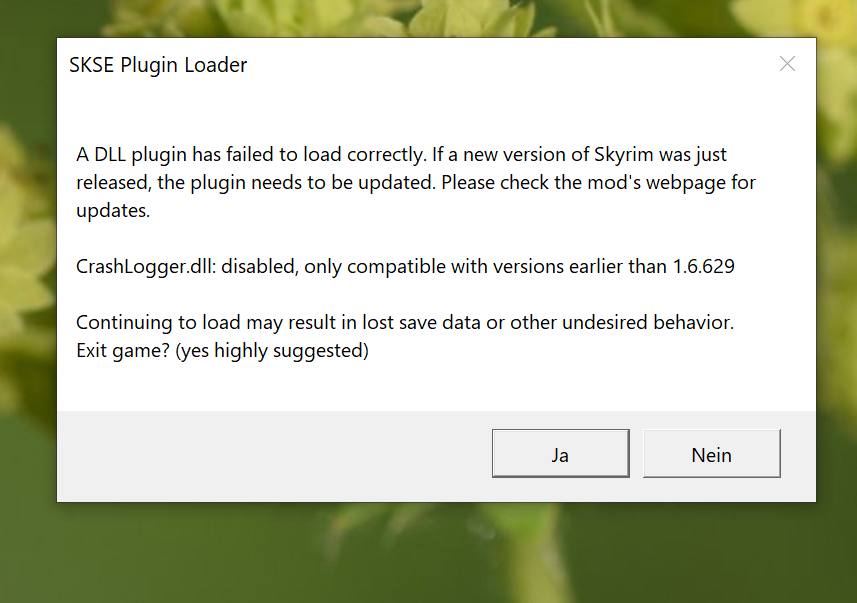Viewport: 857px width, 603px height.
Task: Click Ja to exit the game
Action: tap(560, 455)
